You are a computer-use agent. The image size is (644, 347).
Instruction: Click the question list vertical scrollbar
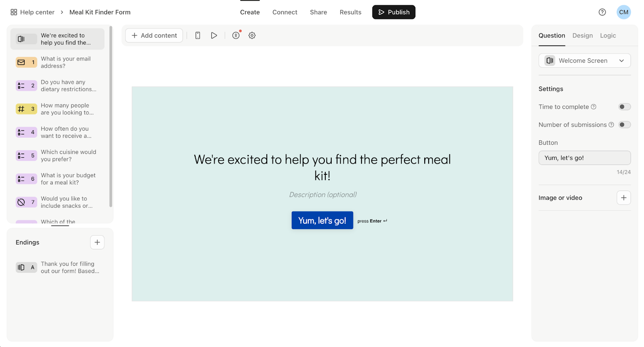(x=111, y=117)
